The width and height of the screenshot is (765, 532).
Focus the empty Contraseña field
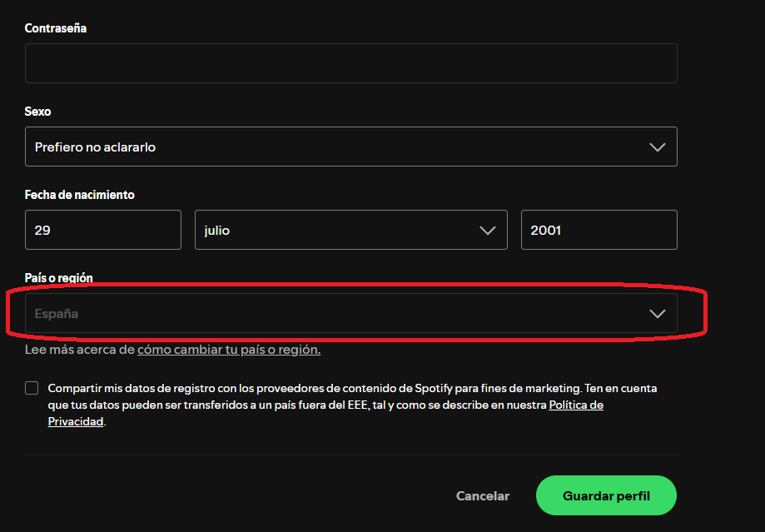350,62
